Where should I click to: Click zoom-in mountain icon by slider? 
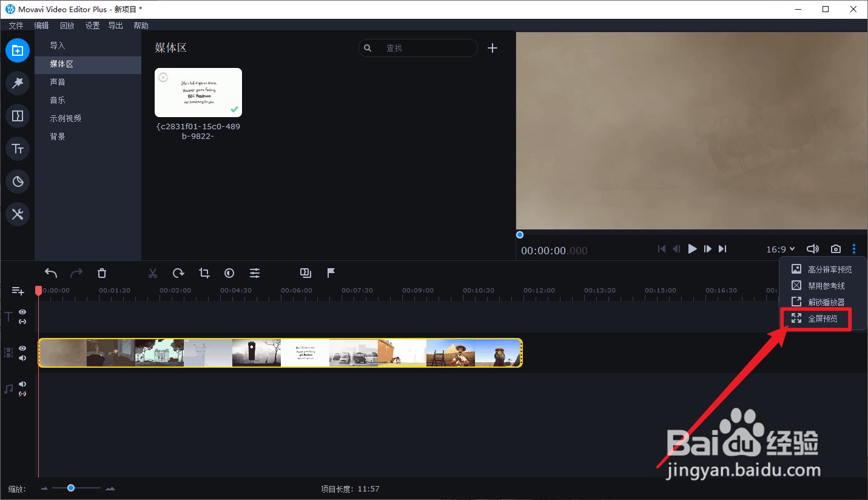tap(110, 488)
